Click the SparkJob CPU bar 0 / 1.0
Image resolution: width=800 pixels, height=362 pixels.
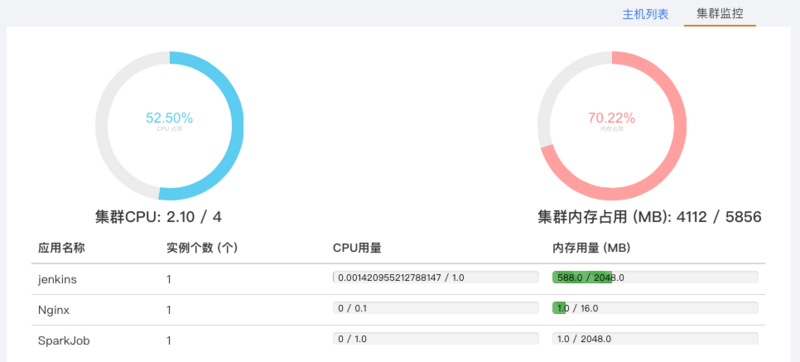point(436,339)
